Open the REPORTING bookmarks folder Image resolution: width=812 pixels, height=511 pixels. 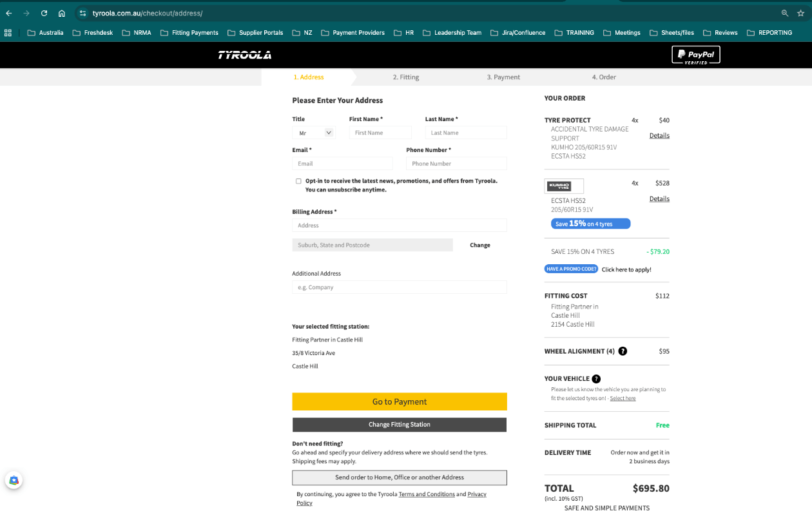(769, 33)
